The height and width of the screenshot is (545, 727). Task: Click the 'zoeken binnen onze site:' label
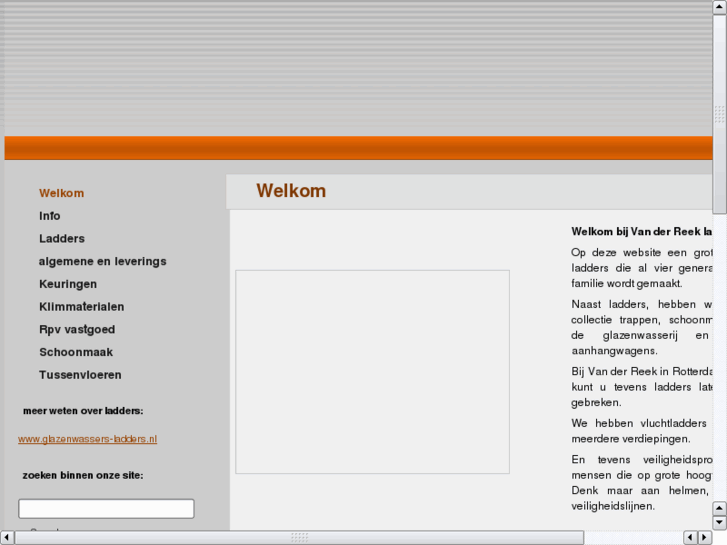click(x=83, y=475)
